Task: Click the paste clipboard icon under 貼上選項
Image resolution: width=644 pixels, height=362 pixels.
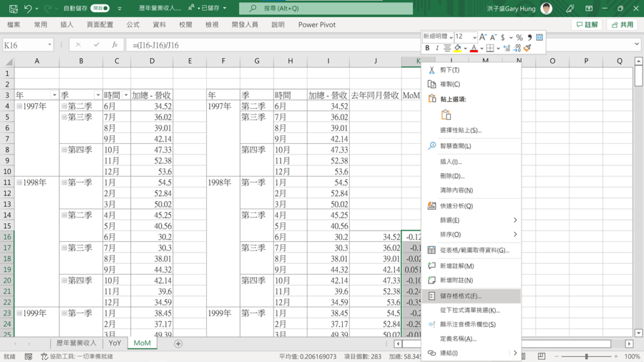Action: [446, 115]
